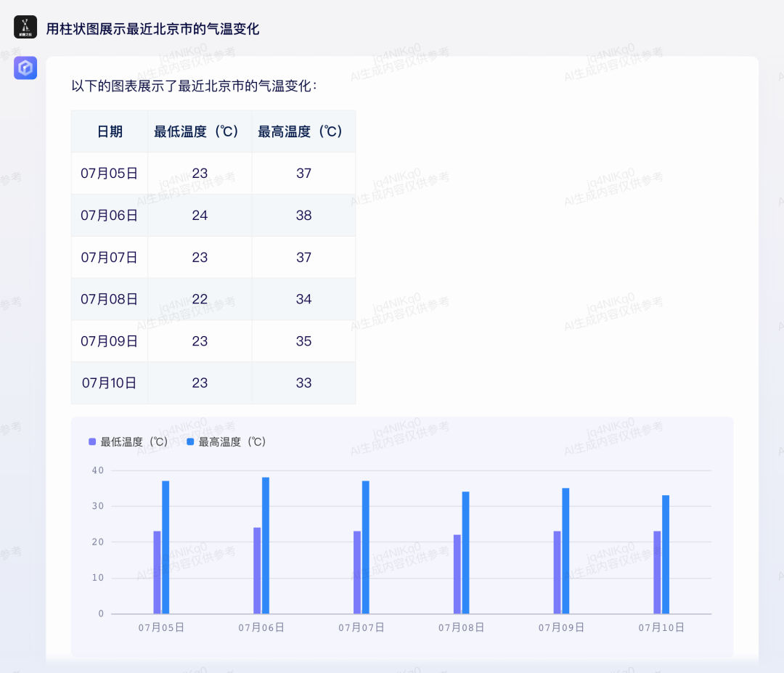Click the purple bar for 07月05日
Image resolution: width=784 pixels, height=673 pixels.
pos(157,573)
